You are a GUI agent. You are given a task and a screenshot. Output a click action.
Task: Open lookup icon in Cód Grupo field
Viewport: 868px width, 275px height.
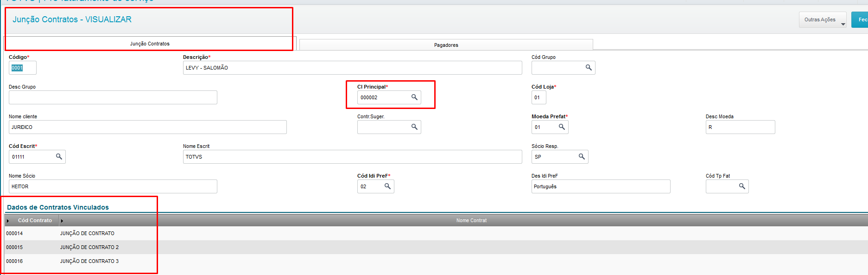coord(589,68)
